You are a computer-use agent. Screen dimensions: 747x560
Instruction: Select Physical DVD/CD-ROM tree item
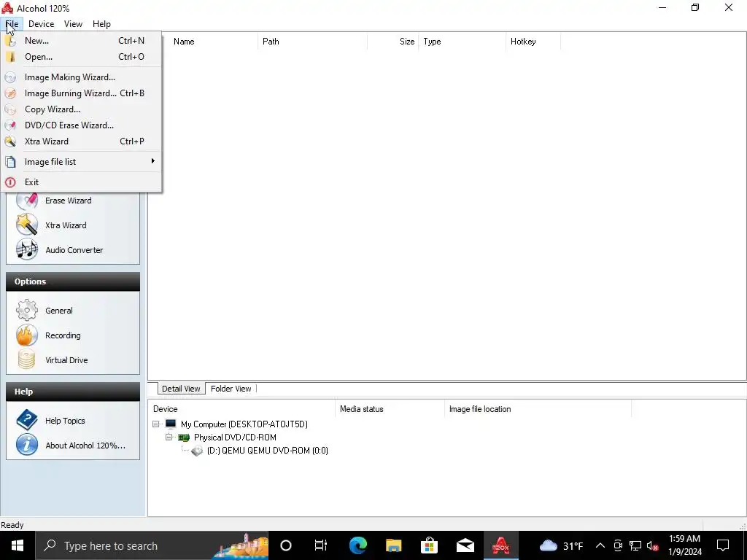pyautogui.click(x=235, y=437)
